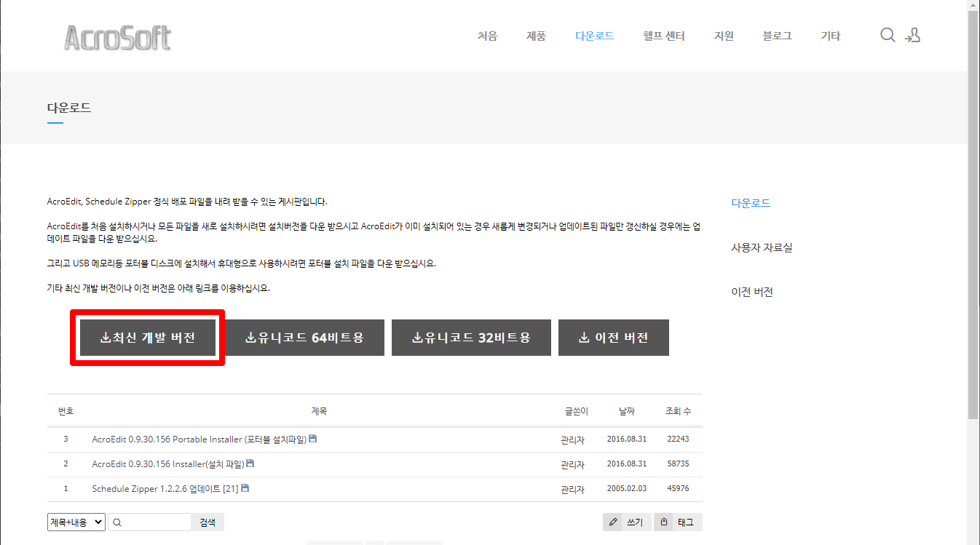Open the Schedule Zipper 1.2.2.6 업데이트 post
This screenshot has width=980, height=545.
[x=165, y=489]
